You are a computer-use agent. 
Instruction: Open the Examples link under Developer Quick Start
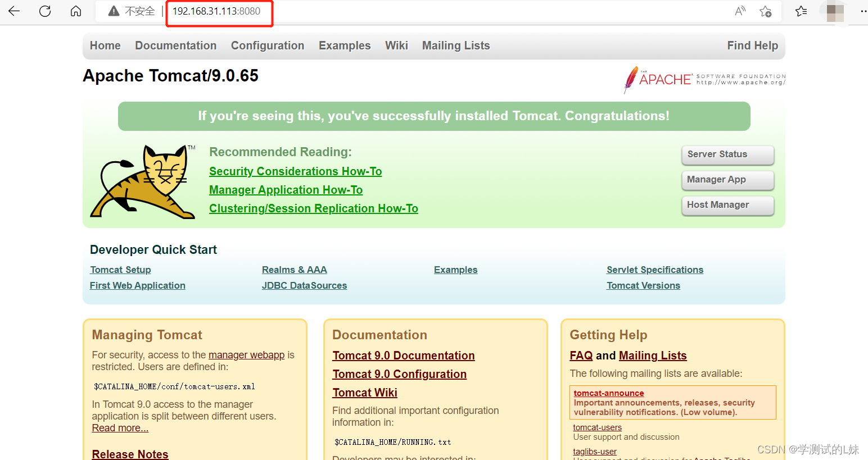(x=456, y=270)
